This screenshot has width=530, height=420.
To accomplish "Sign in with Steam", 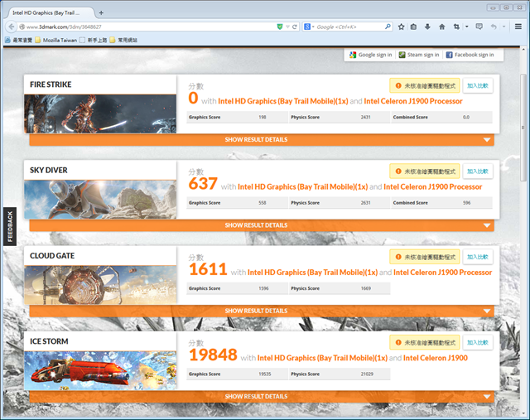I will (419, 55).
